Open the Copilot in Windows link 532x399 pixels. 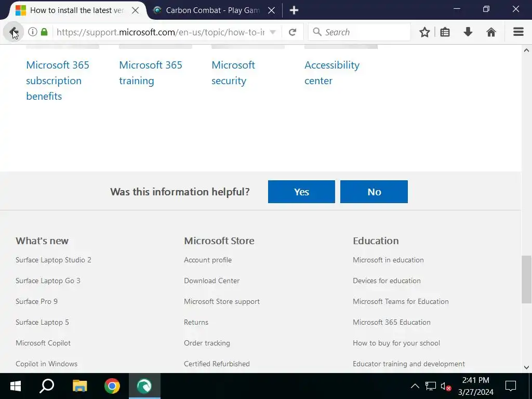click(x=46, y=364)
